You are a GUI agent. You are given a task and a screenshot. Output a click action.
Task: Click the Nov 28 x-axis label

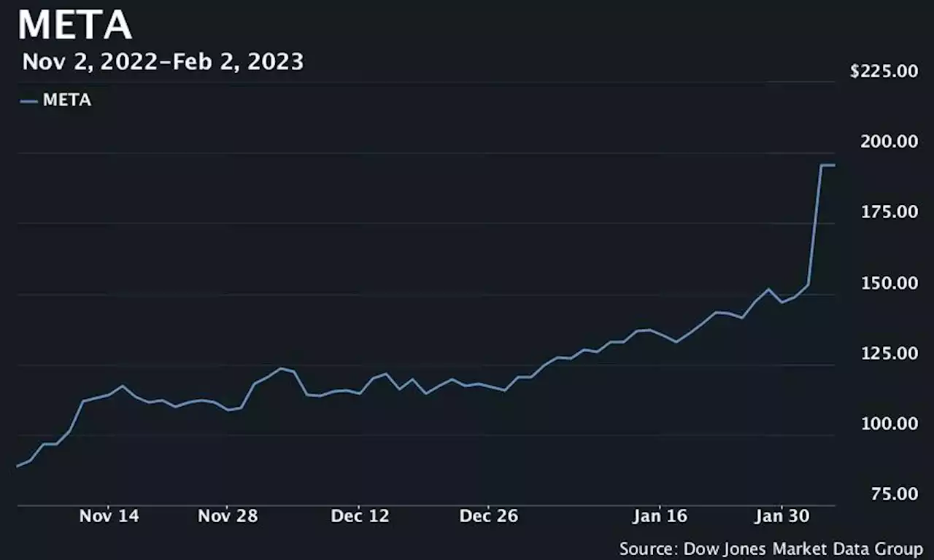coord(228,516)
